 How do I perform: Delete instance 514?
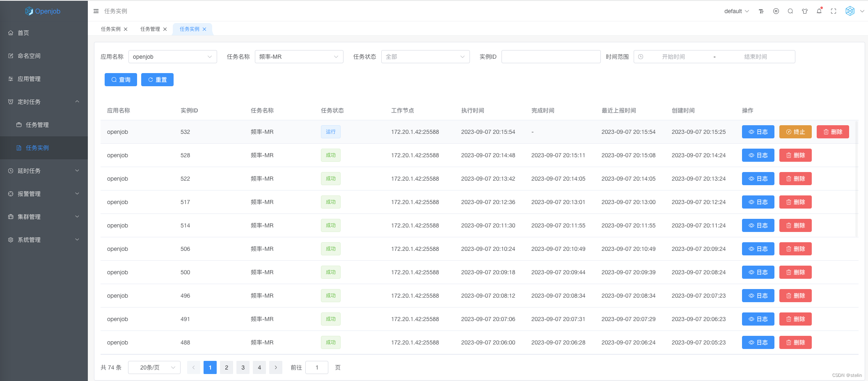(x=795, y=225)
